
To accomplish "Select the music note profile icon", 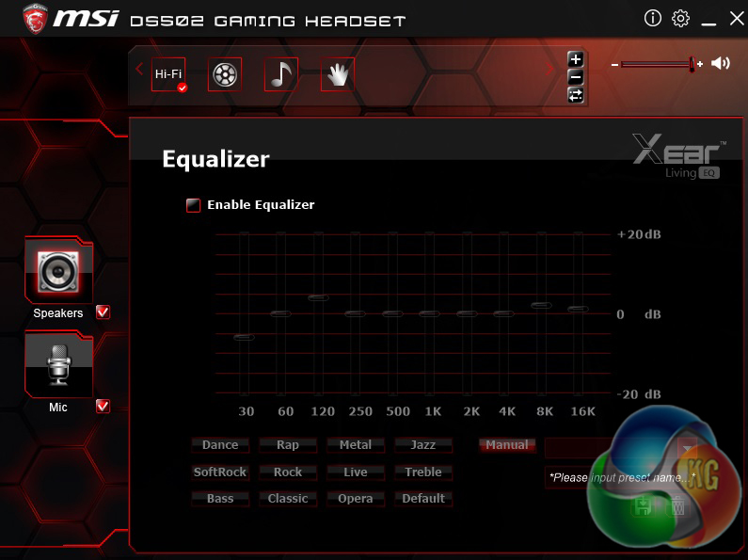I will coord(281,74).
